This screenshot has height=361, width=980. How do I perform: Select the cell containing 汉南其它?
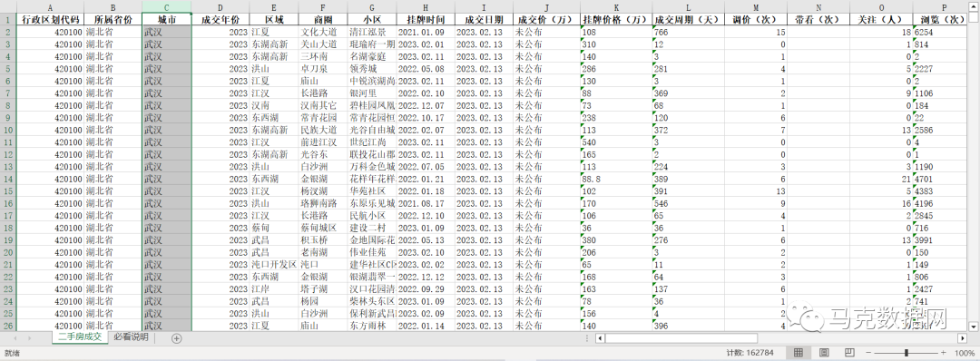322,105
